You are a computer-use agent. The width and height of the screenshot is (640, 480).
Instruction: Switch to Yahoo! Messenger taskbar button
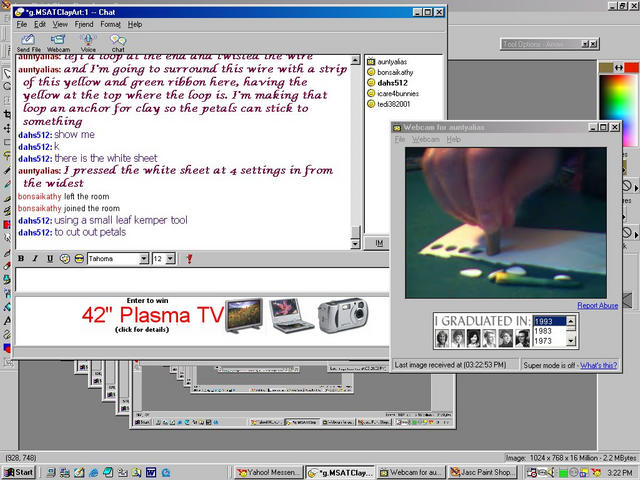269,473
